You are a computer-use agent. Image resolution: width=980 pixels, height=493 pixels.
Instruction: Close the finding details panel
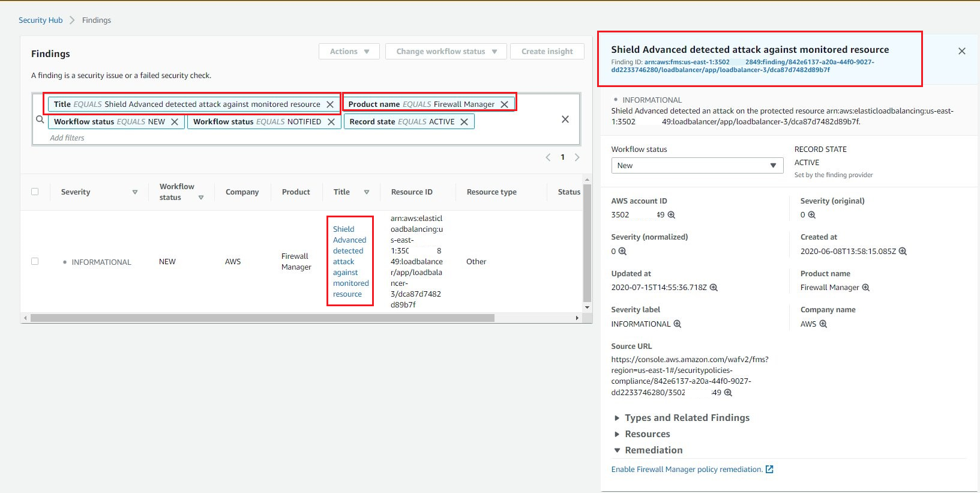tap(962, 51)
